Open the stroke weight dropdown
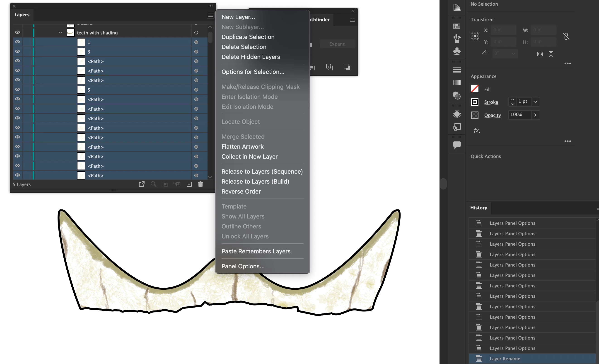 pyautogui.click(x=535, y=102)
